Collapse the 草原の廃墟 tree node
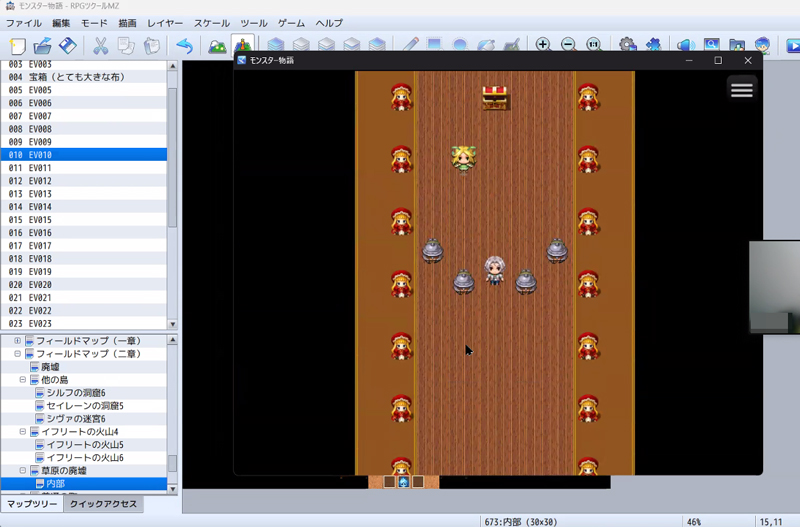The height and width of the screenshot is (527, 800). (22, 470)
